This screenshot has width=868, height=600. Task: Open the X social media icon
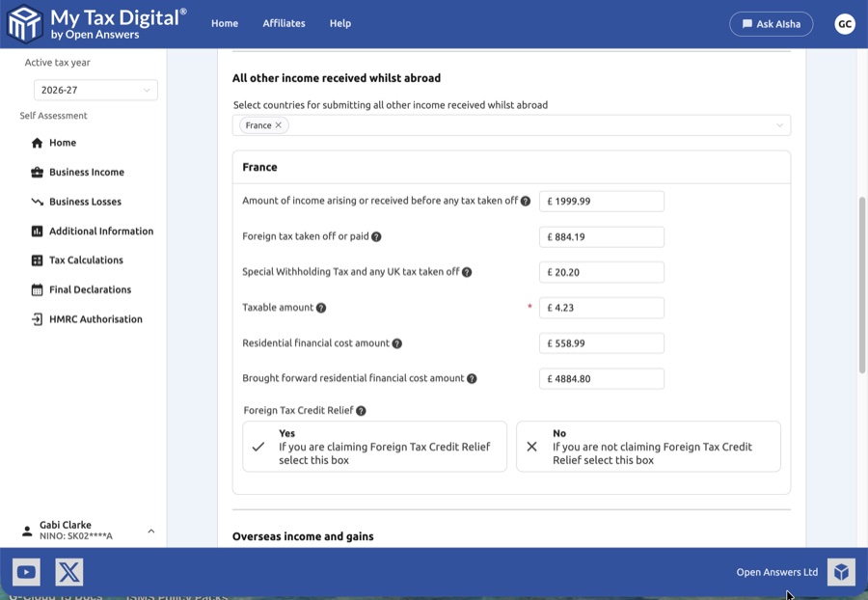(x=69, y=572)
